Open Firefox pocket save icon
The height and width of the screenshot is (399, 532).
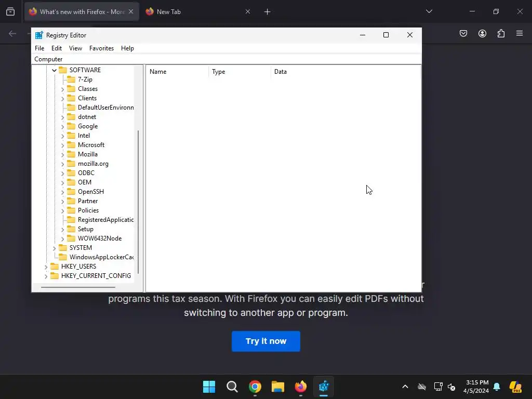pos(463,33)
